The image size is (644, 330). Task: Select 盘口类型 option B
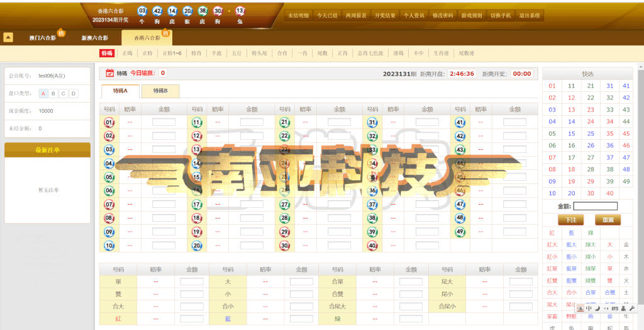(x=53, y=93)
